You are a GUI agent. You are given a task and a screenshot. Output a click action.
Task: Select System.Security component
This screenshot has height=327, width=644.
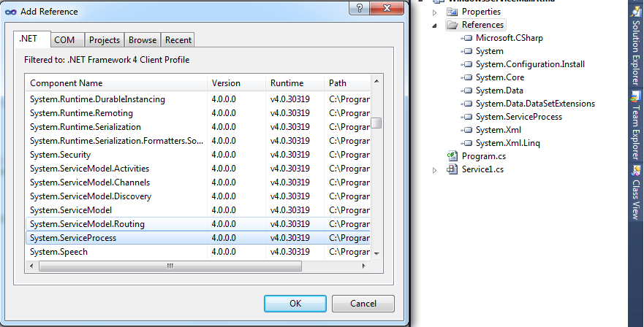pos(197,155)
